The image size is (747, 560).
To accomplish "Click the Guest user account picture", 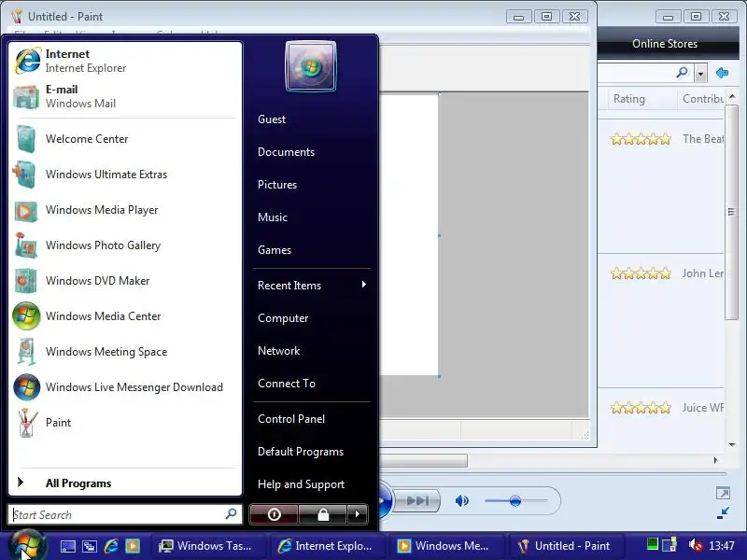I will [x=311, y=66].
